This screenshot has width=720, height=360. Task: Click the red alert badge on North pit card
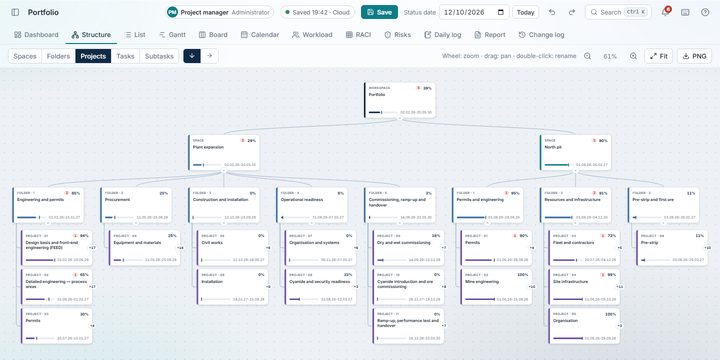(x=594, y=141)
